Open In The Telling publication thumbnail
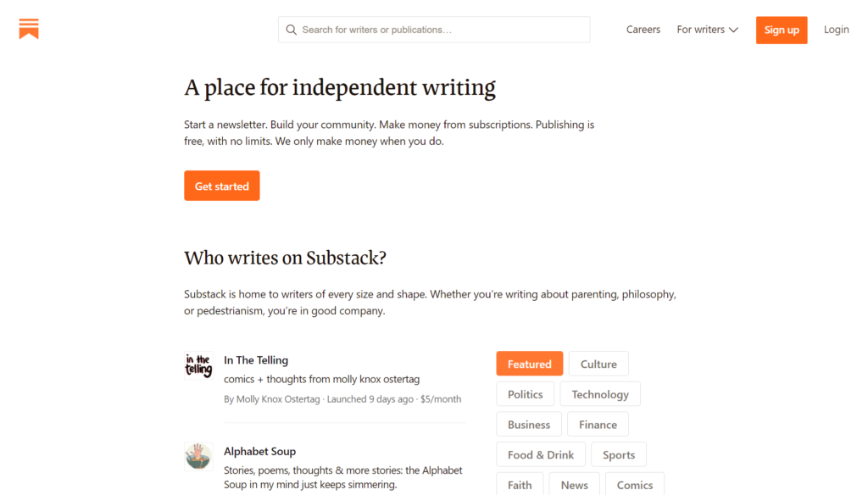Viewport: 868px width, 495px height. click(198, 365)
